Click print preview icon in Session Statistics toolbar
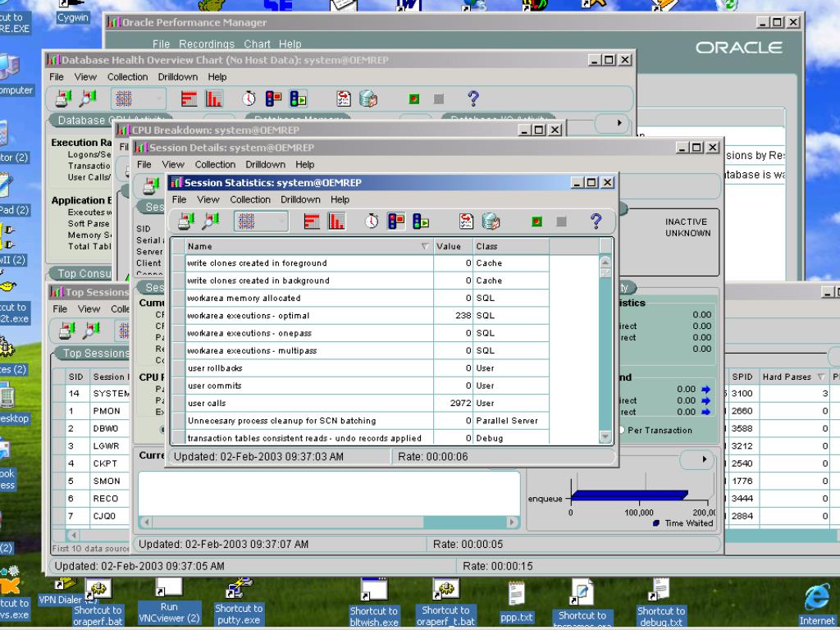Viewport: 840px width, 630px height. 211,221
